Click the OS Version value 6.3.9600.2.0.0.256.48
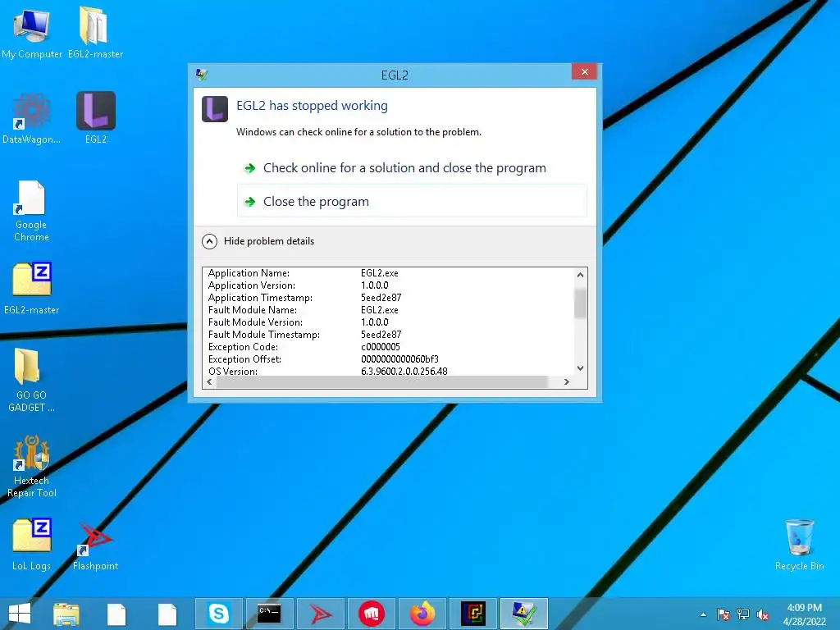The image size is (840, 630). tap(404, 372)
